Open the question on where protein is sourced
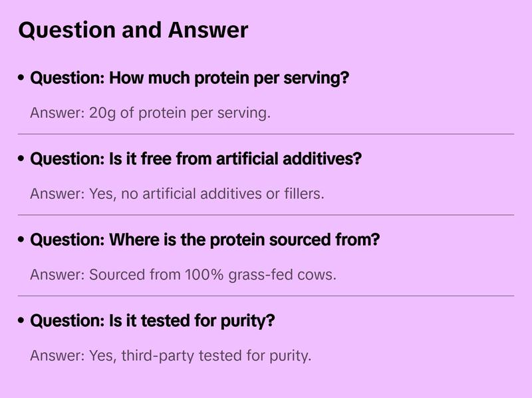532x398 pixels. tap(205, 240)
